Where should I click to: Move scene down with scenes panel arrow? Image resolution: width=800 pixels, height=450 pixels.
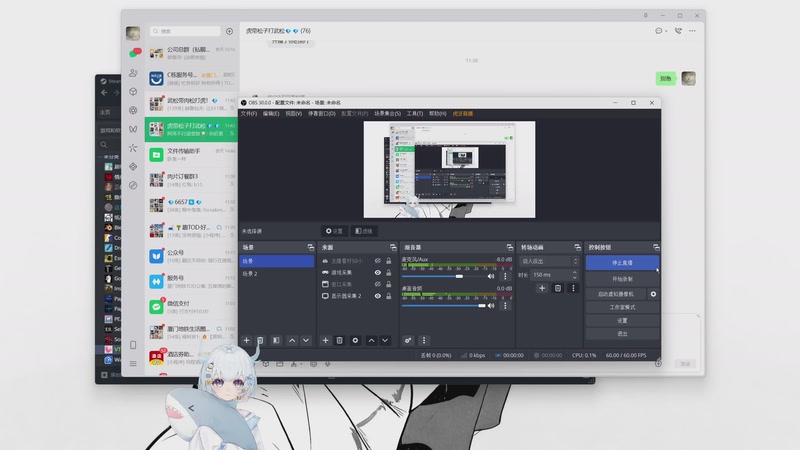coord(306,340)
